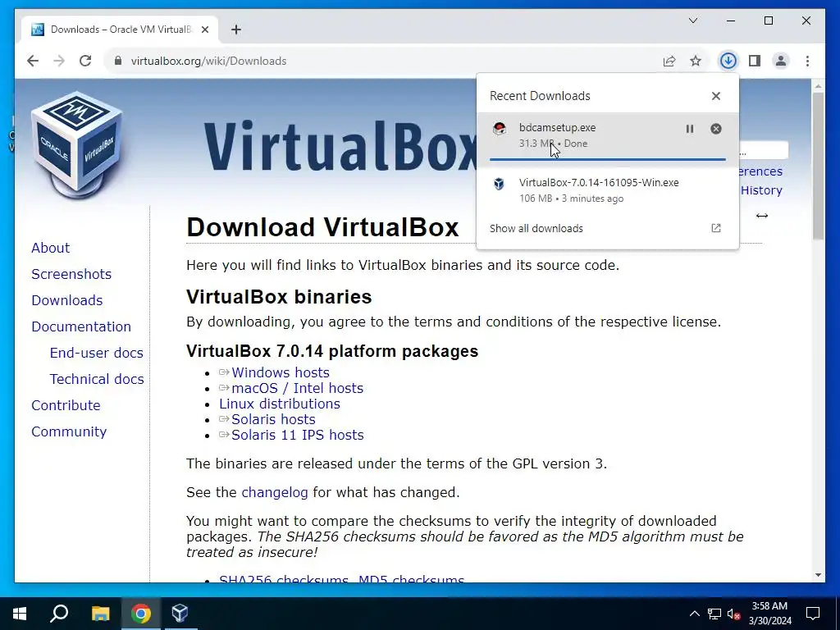Click the address bar URL
The width and height of the screenshot is (840, 630).
click(x=208, y=61)
